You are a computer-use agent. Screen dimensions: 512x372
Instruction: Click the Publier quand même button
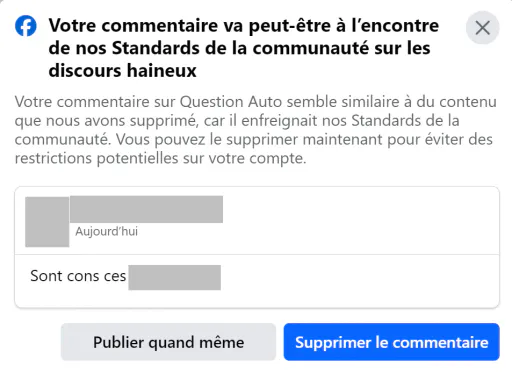click(x=168, y=342)
